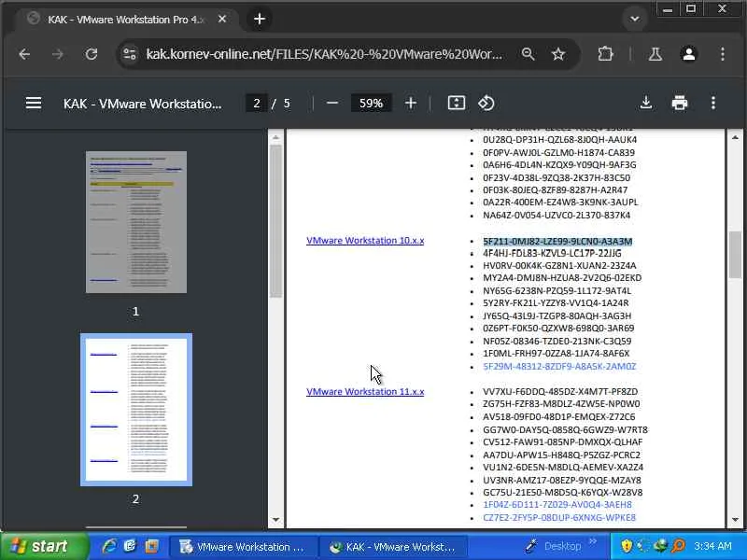Viewport: 747px width, 560px height.
Task: Click the document scroll down arrow
Action: [x=735, y=520]
